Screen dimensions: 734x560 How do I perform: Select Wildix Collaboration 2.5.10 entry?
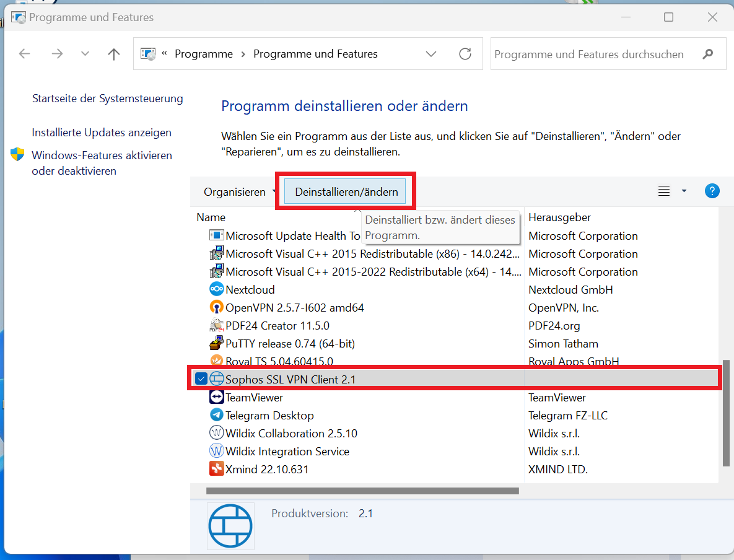(x=291, y=434)
